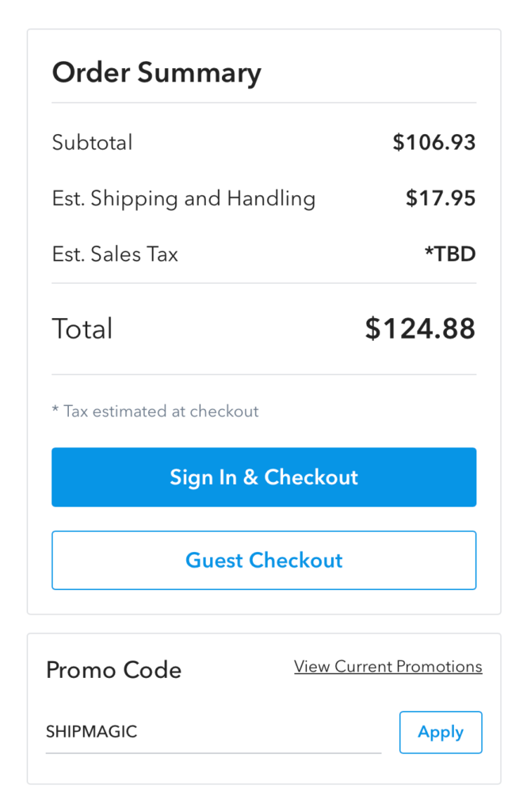Click the *TBD sales tax value
This screenshot has width=527, height=812.
coord(450,255)
